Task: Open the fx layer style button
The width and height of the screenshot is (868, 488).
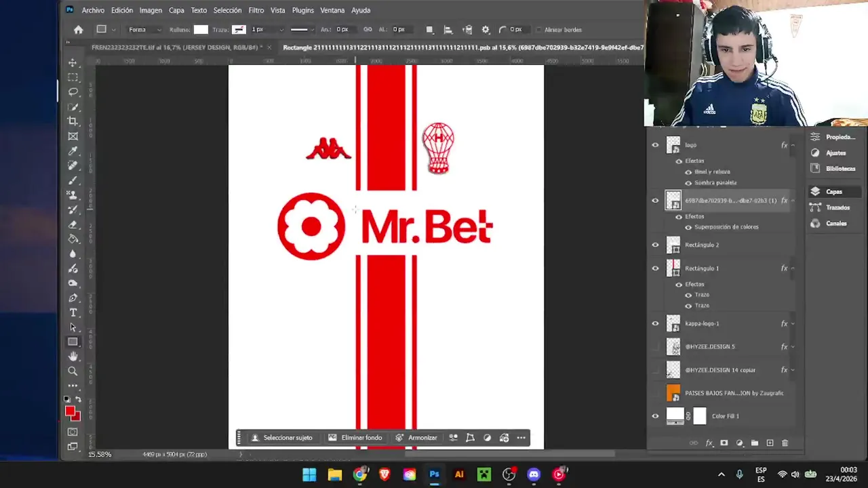Action: click(709, 443)
